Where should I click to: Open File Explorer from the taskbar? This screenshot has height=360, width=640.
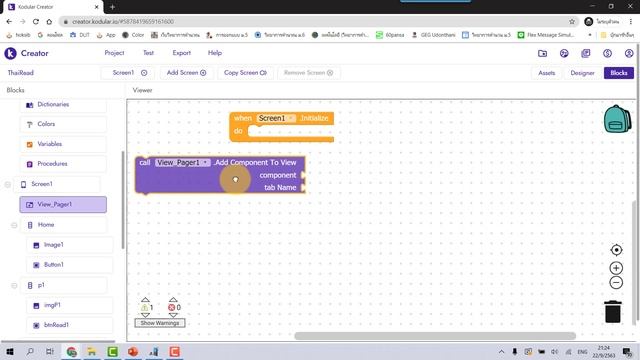[x=92, y=351]
